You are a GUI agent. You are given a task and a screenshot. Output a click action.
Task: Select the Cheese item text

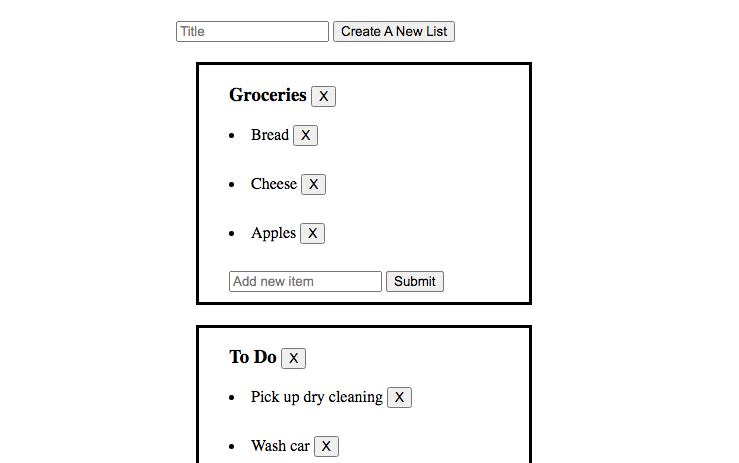pos(273,184)
